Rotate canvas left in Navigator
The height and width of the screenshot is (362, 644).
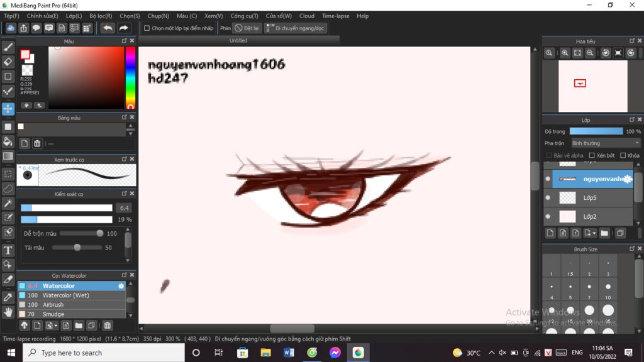pos(606,53)
